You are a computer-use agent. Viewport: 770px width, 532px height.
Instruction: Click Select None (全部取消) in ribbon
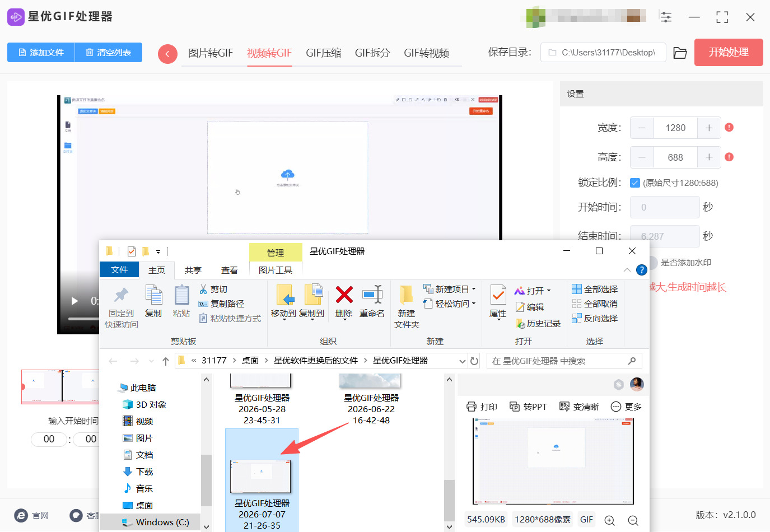click(x=595, y=304)
